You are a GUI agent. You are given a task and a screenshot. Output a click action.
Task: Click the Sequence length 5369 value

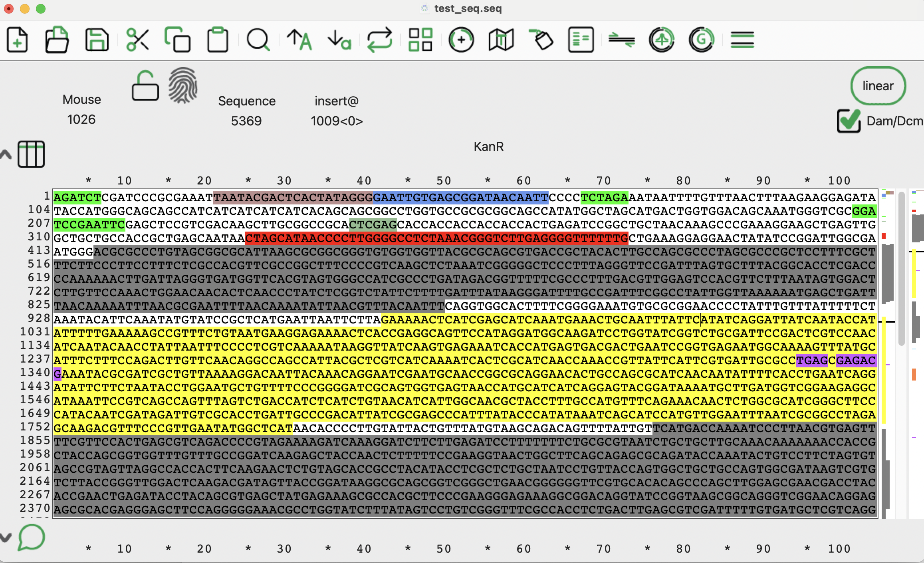click(246, 121)
